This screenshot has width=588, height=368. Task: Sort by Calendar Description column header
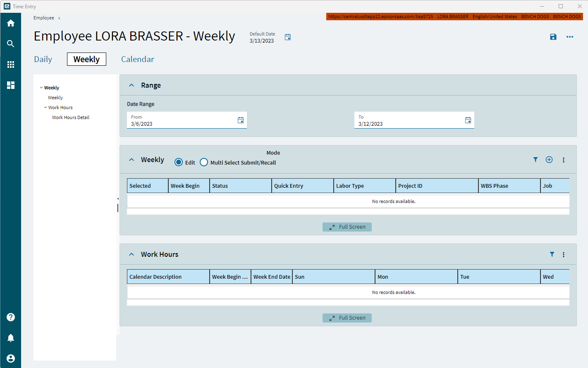tap(168, 277)
